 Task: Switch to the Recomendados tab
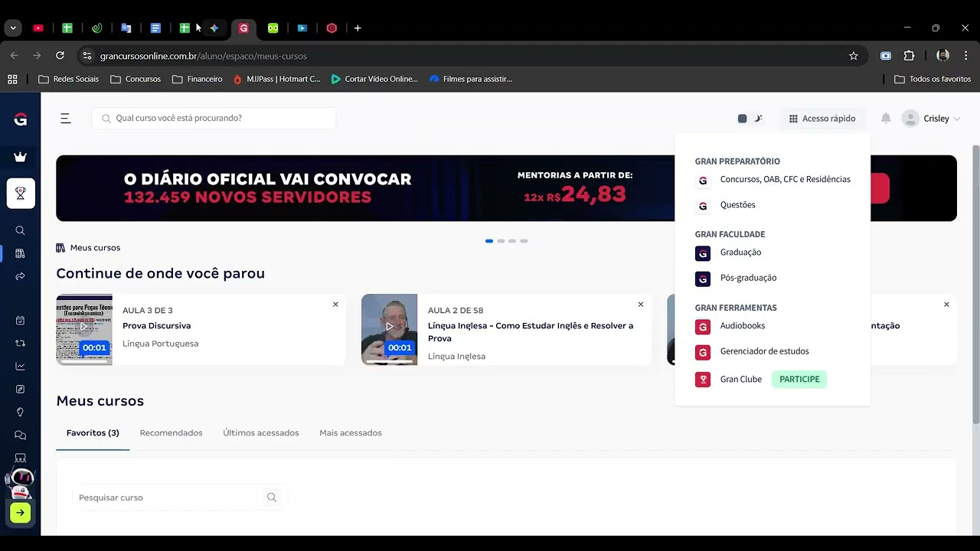(x=171, y=433)
